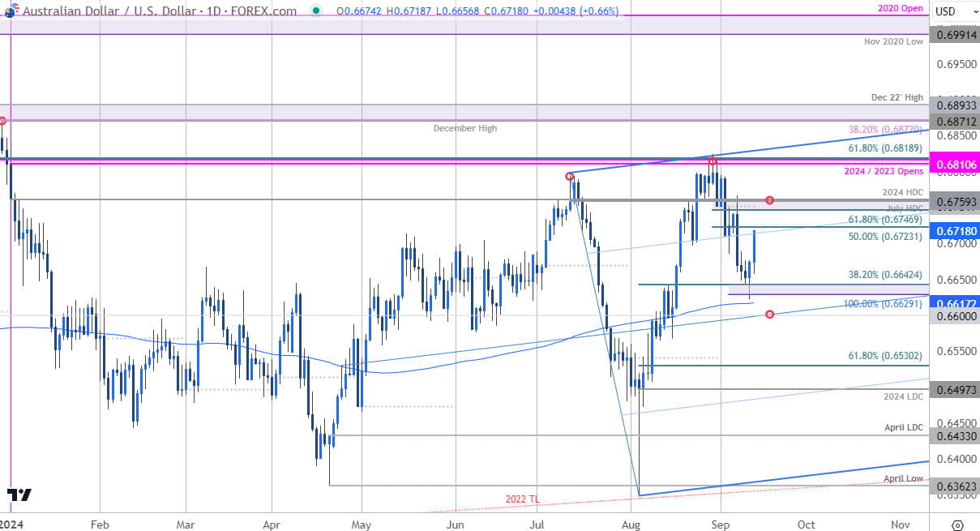
Task: Click the red circle at January high
Action: point(2,121)
